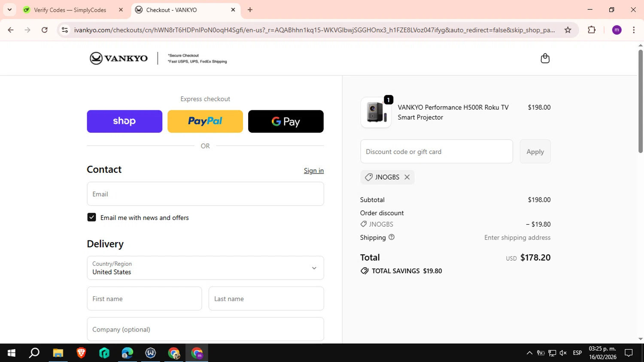Open the Chrome three-dot menu
The image size is (644, 362).
634,30
